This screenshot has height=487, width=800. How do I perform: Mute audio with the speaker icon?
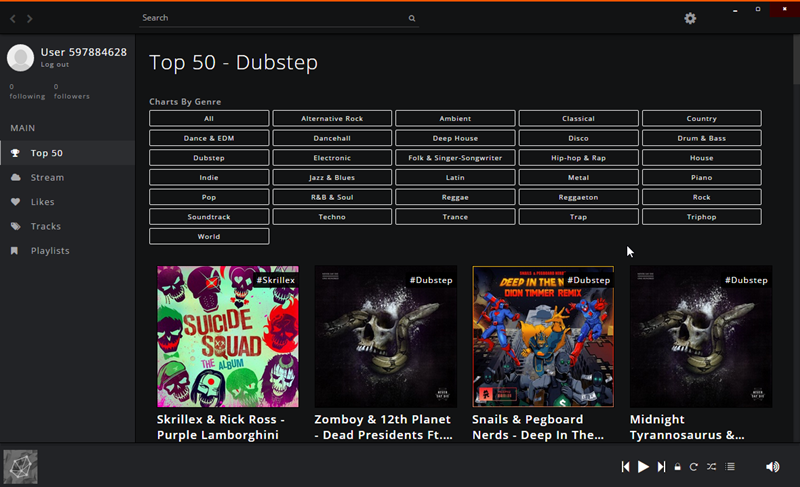(772, 467)
